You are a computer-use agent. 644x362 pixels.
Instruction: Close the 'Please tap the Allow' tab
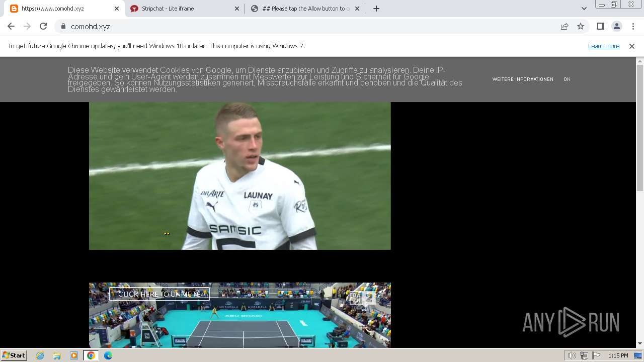(x=358, y=9)
